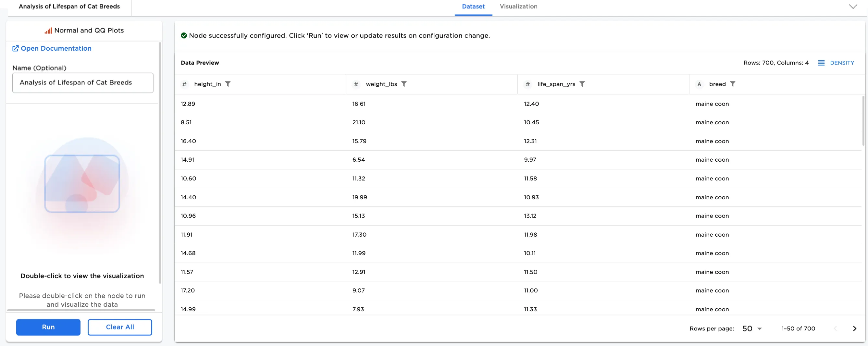
Task: Switch to the Visualization tab
Action: (x=518, y=6)
